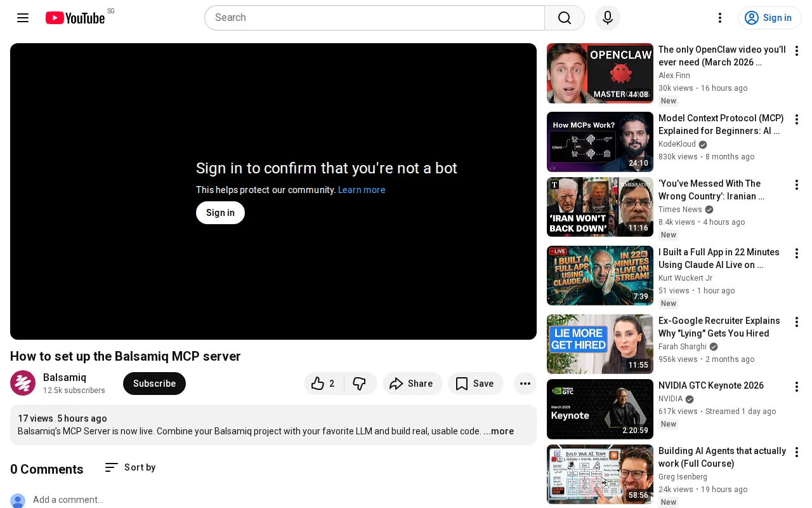Click the YouTube logo home icon
This screenshot has width=812, height=508.
75,18
